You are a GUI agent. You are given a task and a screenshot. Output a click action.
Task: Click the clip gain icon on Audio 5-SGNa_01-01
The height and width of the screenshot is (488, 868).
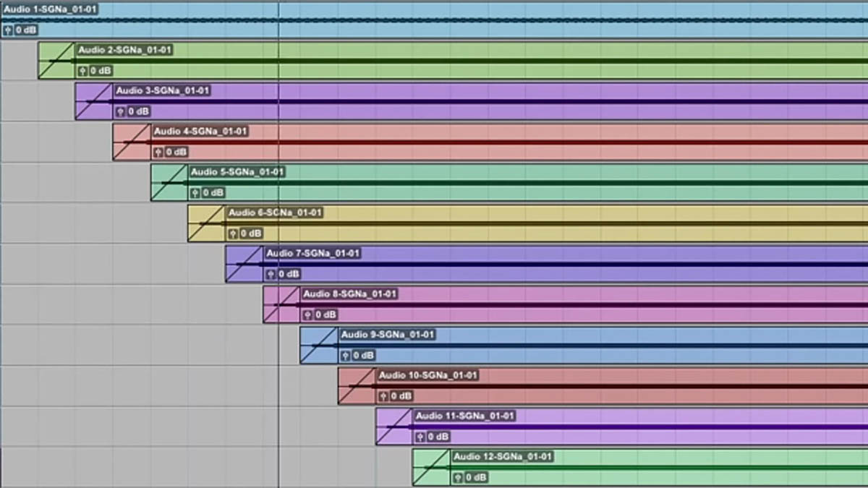pyautogui.click(x=195, y=193)
